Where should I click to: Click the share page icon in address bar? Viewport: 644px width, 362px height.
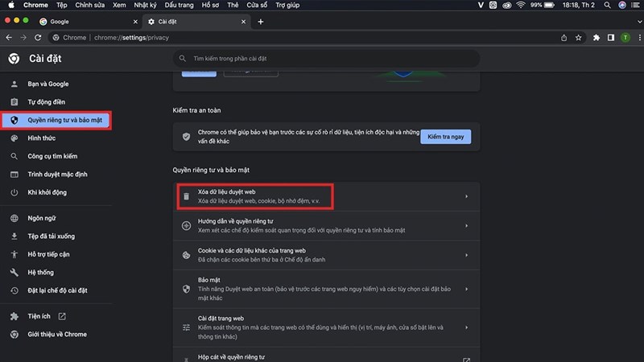[x=565, y=37]
